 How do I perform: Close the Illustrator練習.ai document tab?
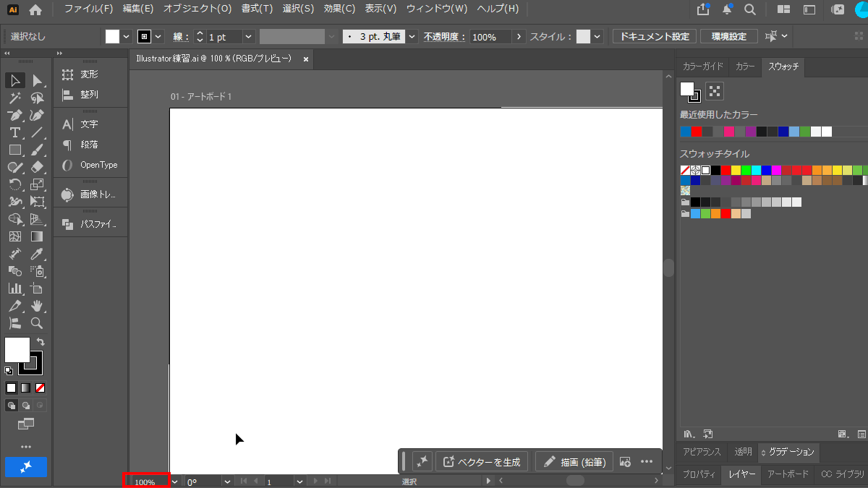(x=306, y=59)
